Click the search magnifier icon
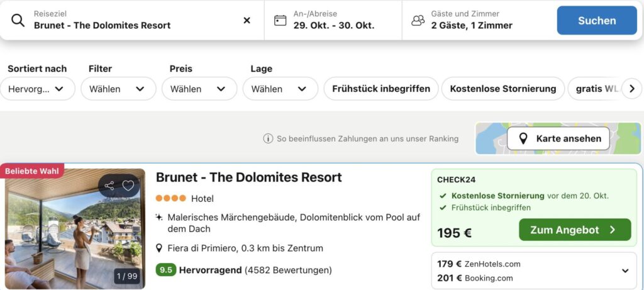The image size is (644, 290). point(18,20)
